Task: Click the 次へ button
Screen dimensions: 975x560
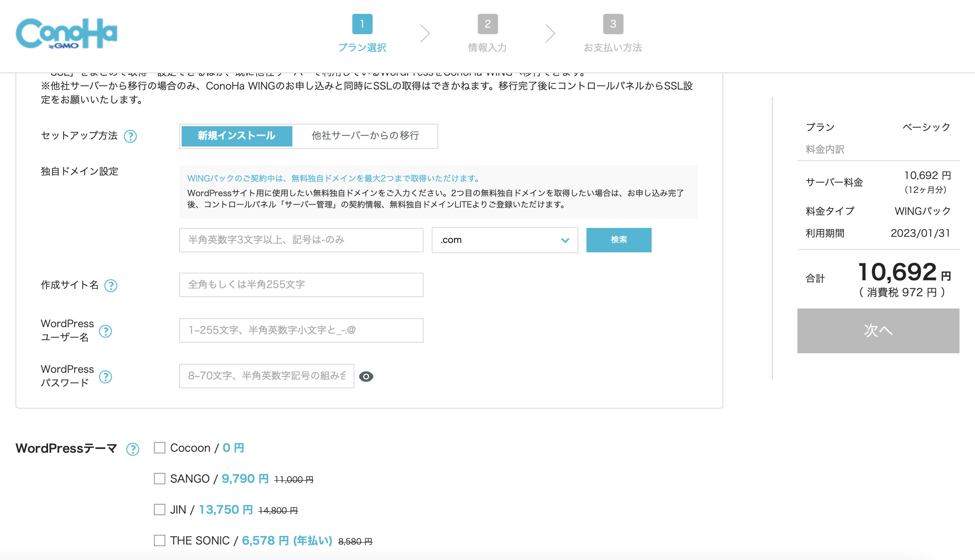Action: (x=878, y=331)
